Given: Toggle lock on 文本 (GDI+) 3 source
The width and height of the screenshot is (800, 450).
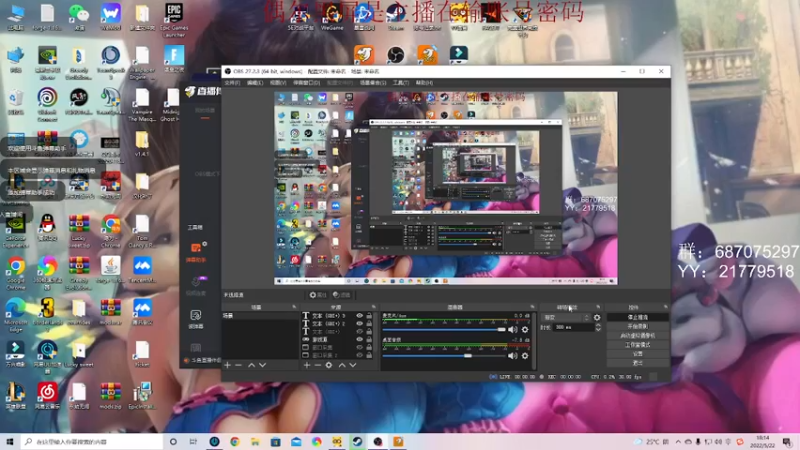Looking at the screenshot, I should coord(369,316).
